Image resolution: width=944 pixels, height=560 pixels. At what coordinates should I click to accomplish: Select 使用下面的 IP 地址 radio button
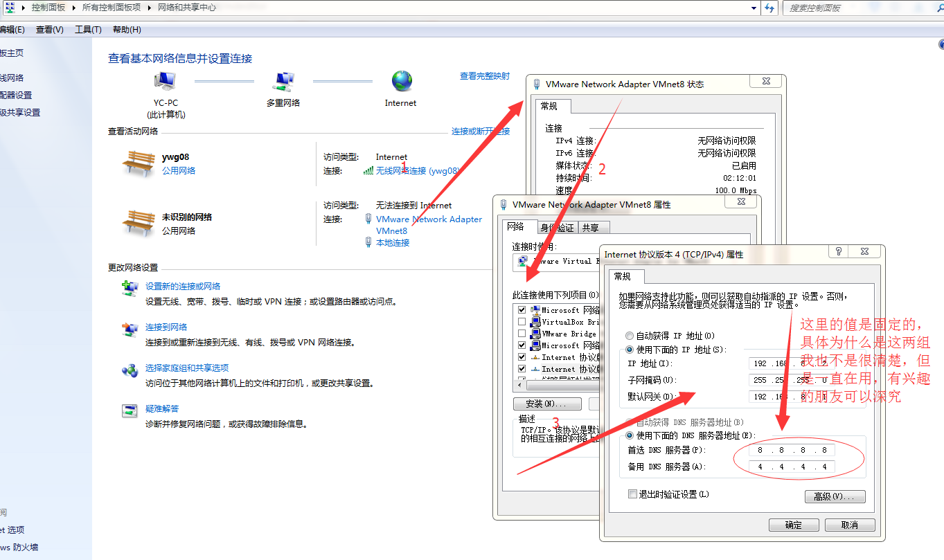point(630,350)
